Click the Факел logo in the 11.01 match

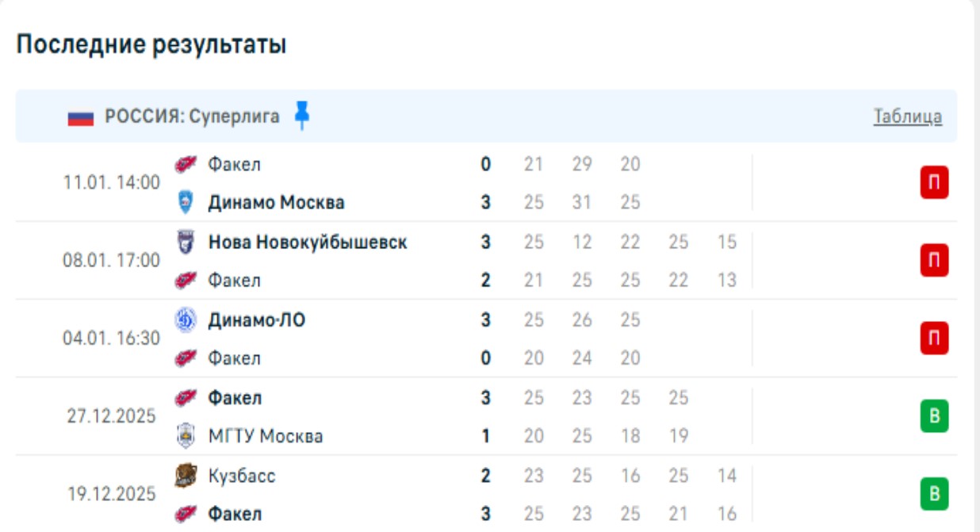[x=186, y=164]
